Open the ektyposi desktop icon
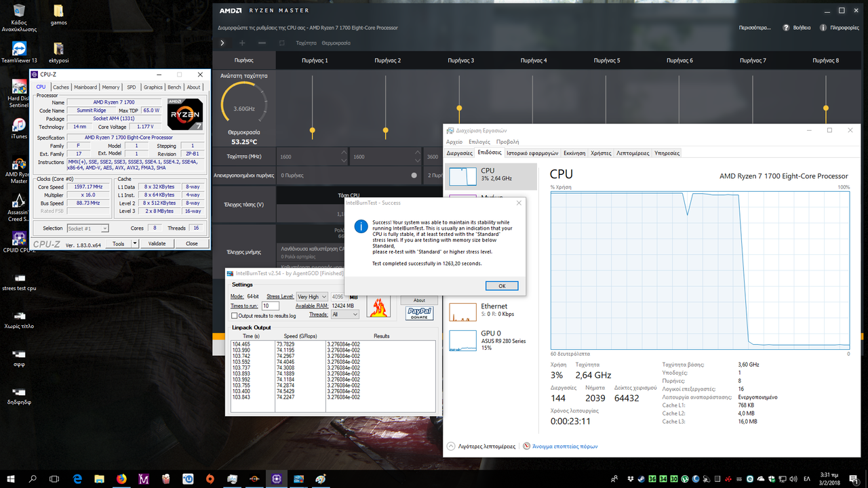Image resolution: width=868 pixels, height=488 pixels. (58, 53)
